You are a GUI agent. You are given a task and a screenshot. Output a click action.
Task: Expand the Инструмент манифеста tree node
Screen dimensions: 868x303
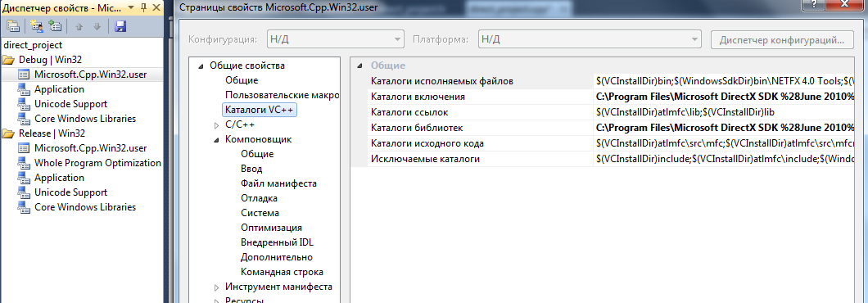coord(216,287)
